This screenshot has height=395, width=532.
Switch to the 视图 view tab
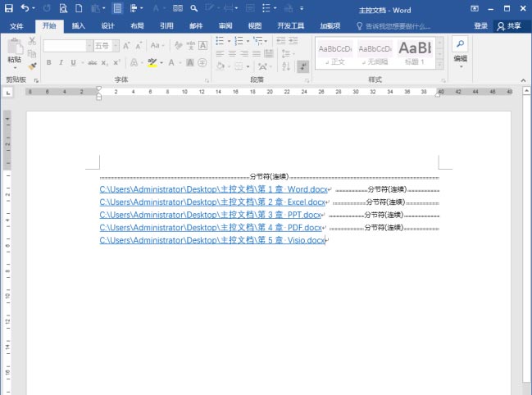[x=255, y=25]
